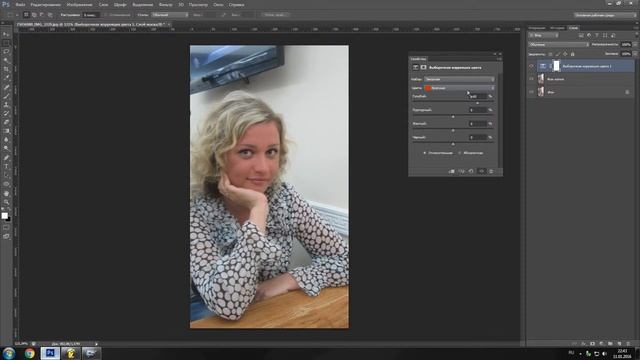Select the Rectangular Marquee tool

6,43
